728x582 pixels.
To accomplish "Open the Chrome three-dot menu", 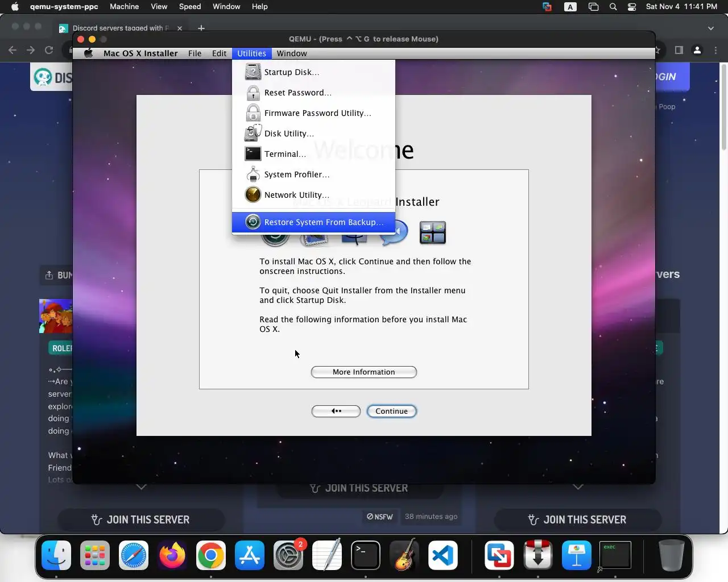I will (x=716, y=50).
